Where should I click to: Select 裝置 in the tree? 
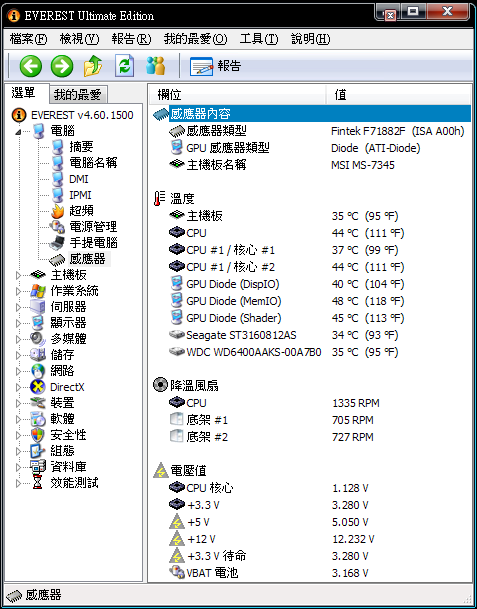click(62, 403)
